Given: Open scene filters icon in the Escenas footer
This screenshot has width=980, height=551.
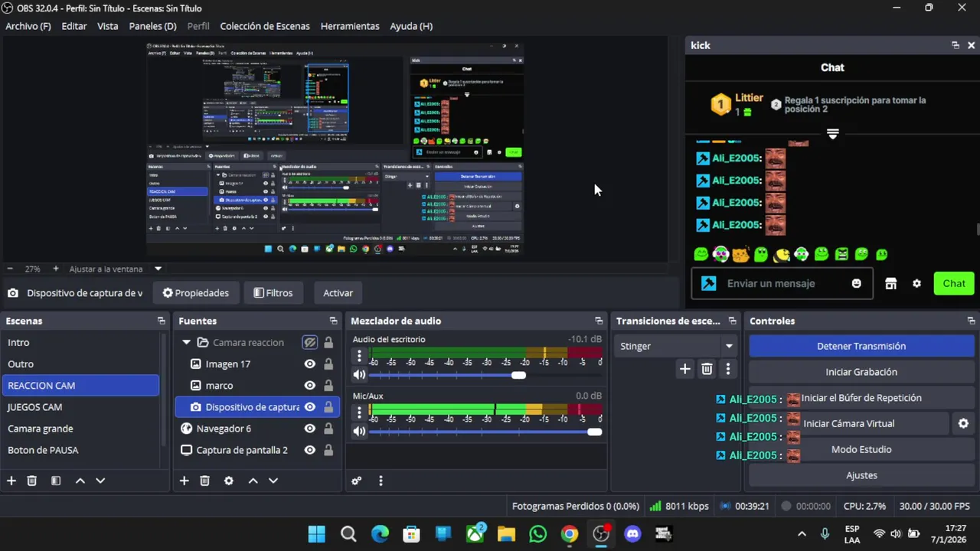Looking at the screenshot, I should point(56,481).
